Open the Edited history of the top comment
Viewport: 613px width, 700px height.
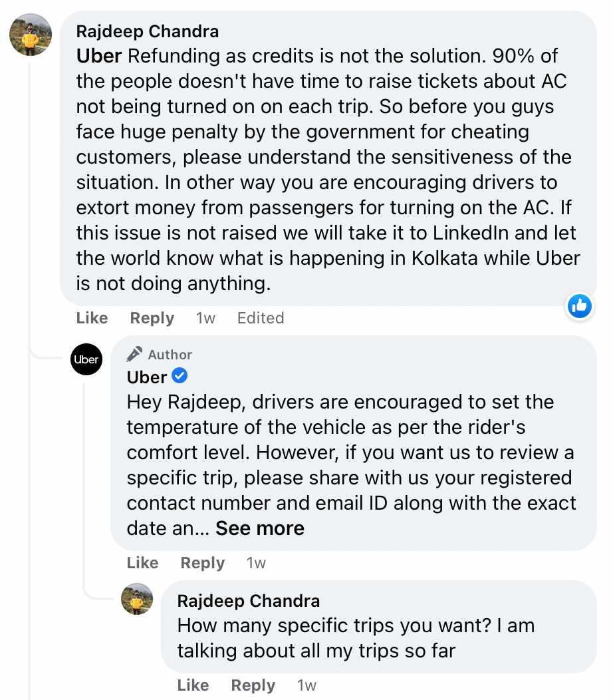(261, 318)
